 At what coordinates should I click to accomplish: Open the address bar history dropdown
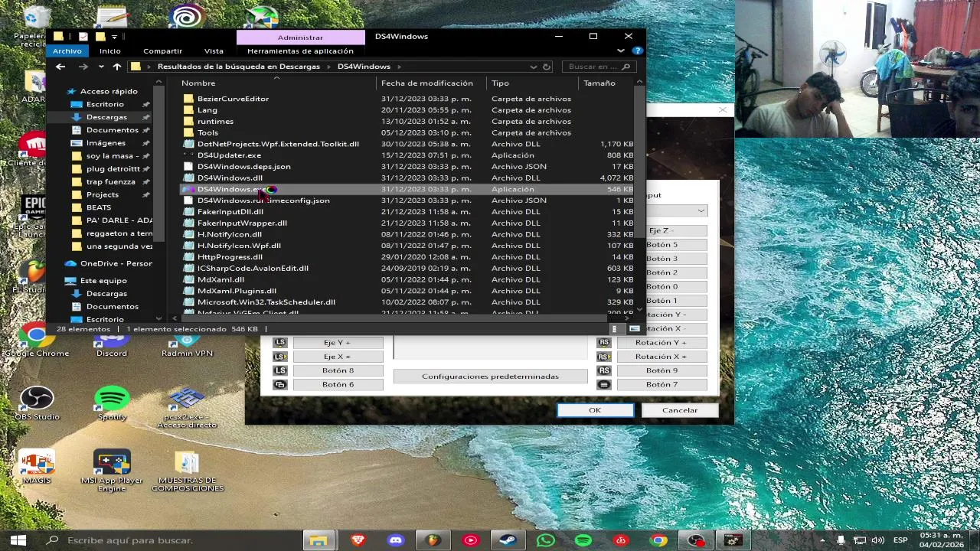coord(534,67)
